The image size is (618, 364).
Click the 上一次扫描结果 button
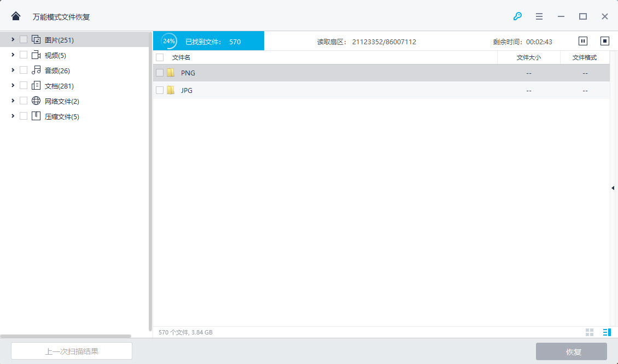point(72,351)
